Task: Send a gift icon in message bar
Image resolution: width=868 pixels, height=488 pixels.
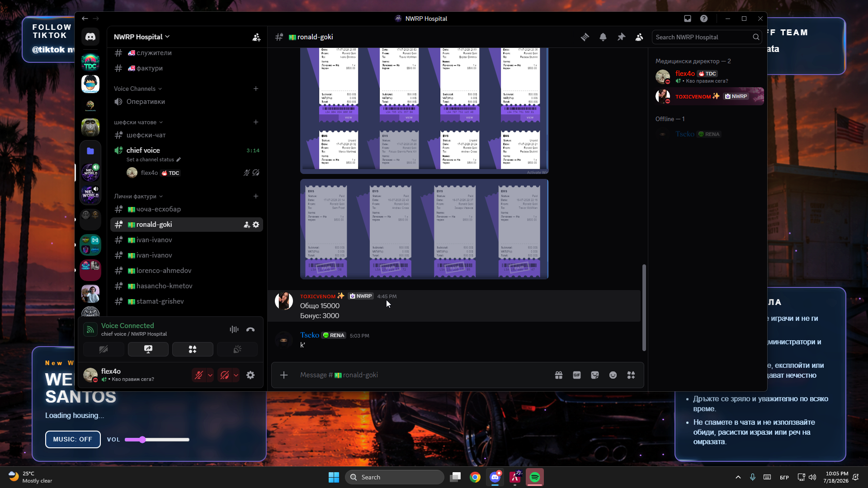Action: tap(559, 375)
